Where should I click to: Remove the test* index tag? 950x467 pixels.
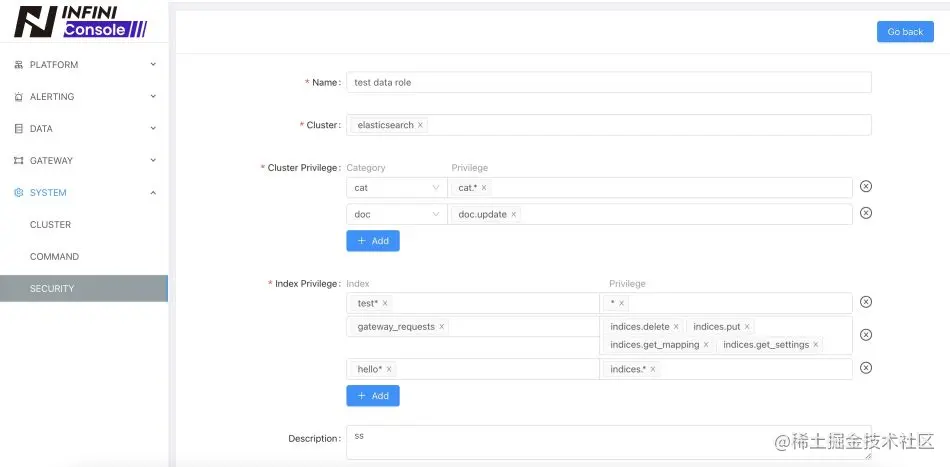coord(385,303)
